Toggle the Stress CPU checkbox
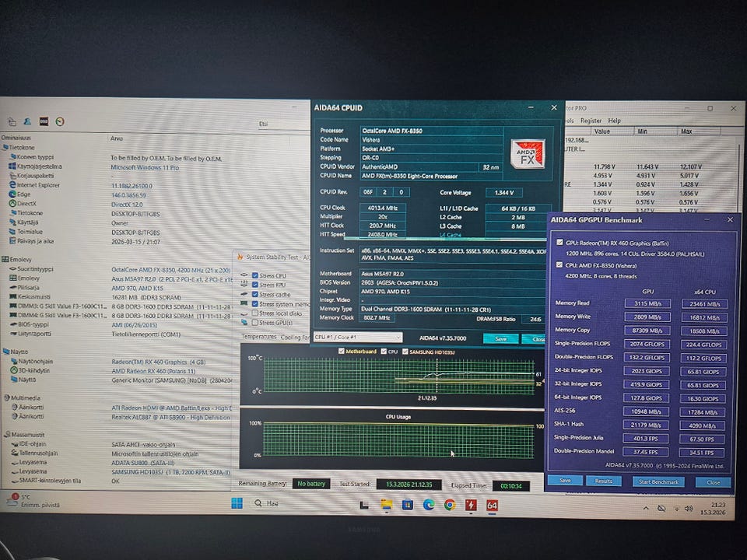 [255, 275]
